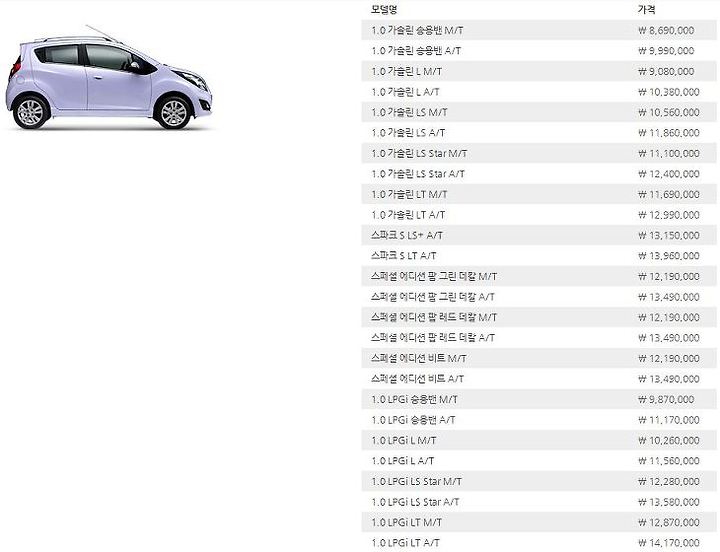Click the price ₩ 13,150,000
The image size is (720, 552).
[x=669, y=236]
